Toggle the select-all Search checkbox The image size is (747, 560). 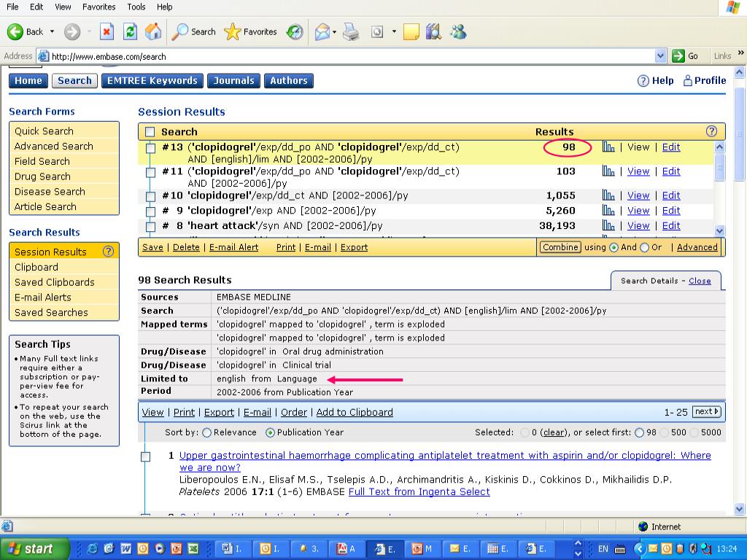[x=150, y=132]
